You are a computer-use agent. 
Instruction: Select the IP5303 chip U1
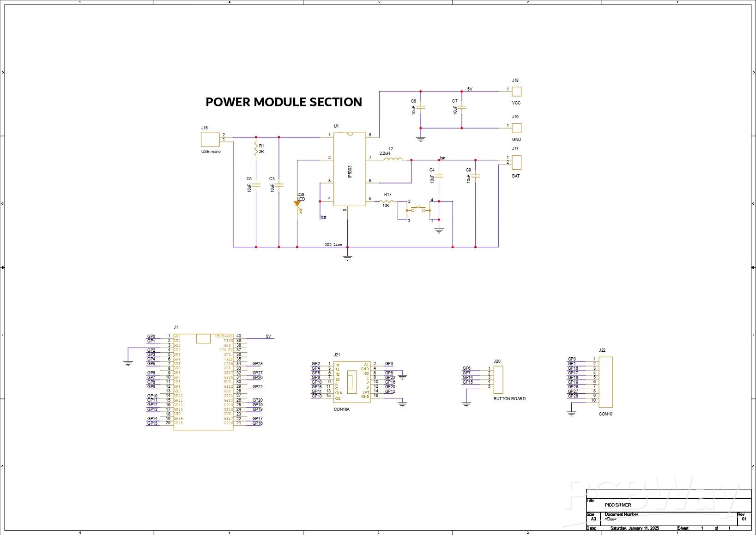coord(350,169)
